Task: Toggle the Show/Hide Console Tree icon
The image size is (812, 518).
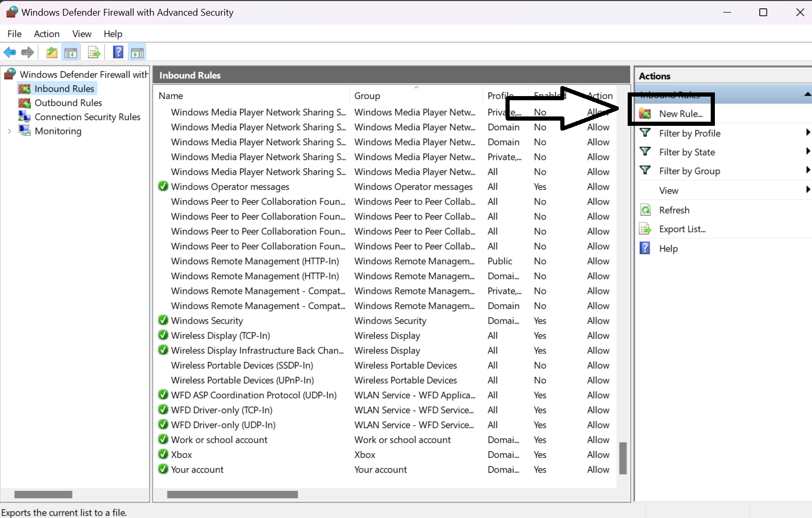Action: pyautogui.click(x=70, y=52)
